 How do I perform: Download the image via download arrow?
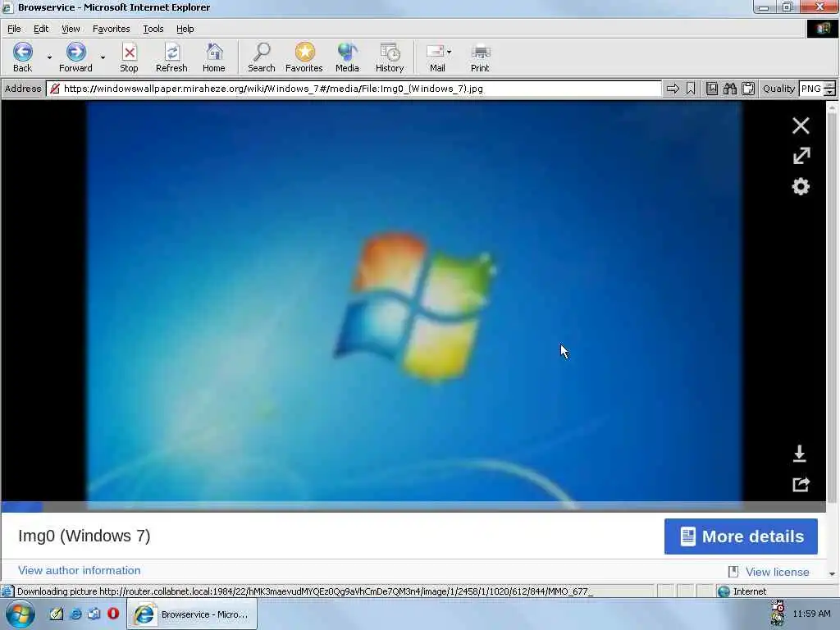coord(800,453)
